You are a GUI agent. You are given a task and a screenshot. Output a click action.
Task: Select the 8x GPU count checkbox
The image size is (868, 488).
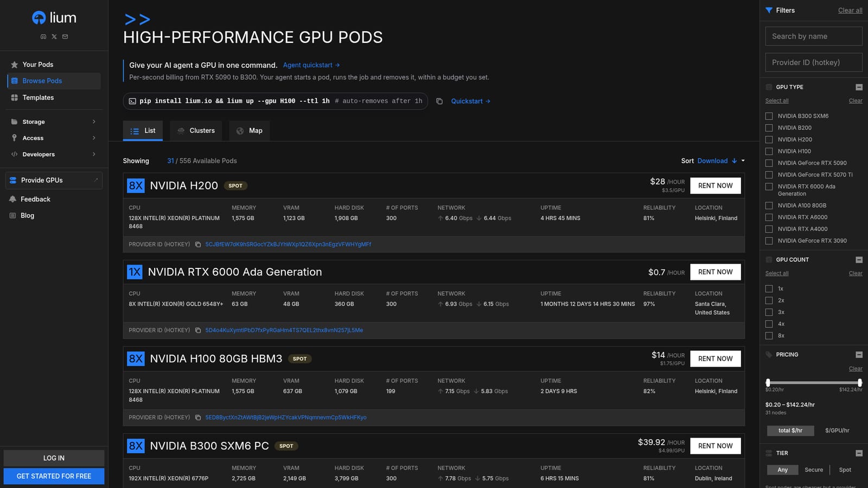click(x=769, y=336)
